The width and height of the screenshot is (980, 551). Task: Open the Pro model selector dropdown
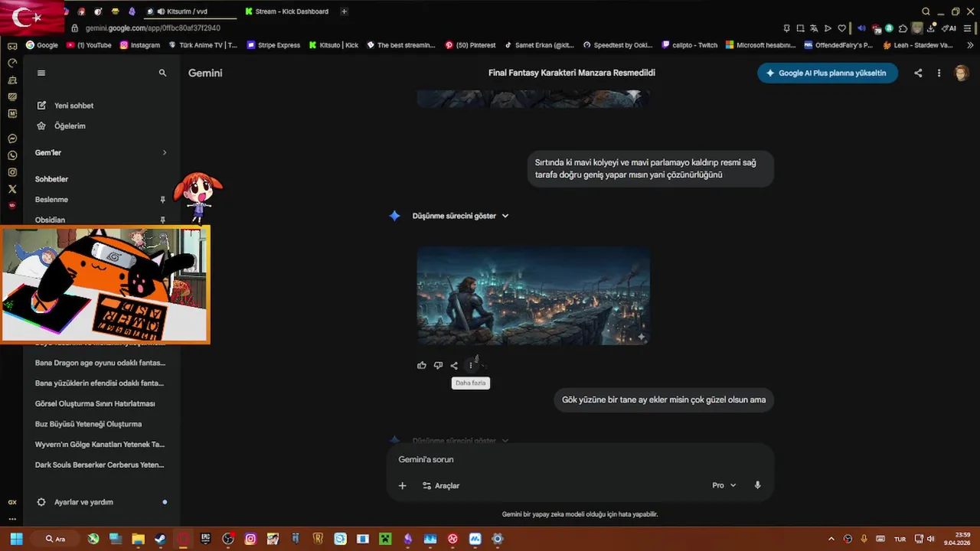pos(724,486)
